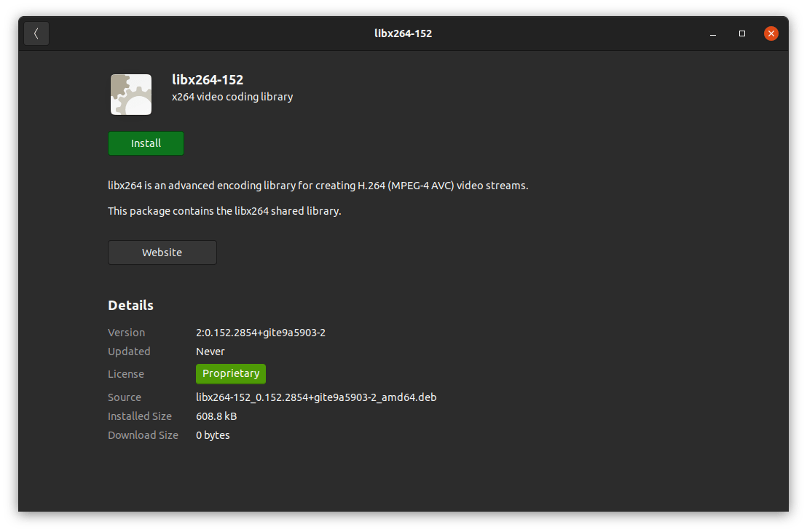Click the License field label
Viewport: 807px width, 532px height.
126,374
